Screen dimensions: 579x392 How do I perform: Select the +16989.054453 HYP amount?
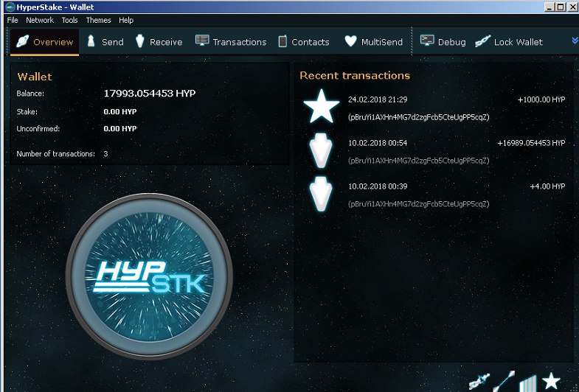531,143
